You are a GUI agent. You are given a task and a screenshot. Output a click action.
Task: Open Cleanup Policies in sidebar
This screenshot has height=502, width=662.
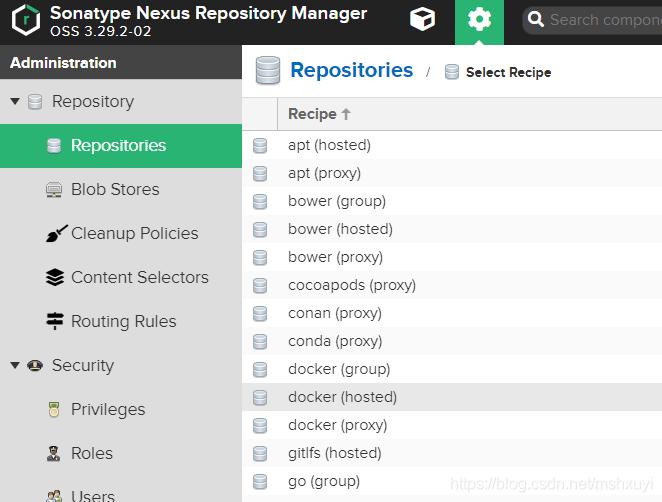click(x=121, y=233)
